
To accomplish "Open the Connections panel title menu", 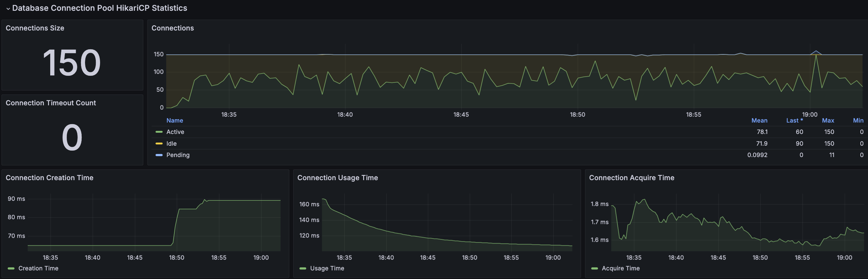I will click(172, 28).
